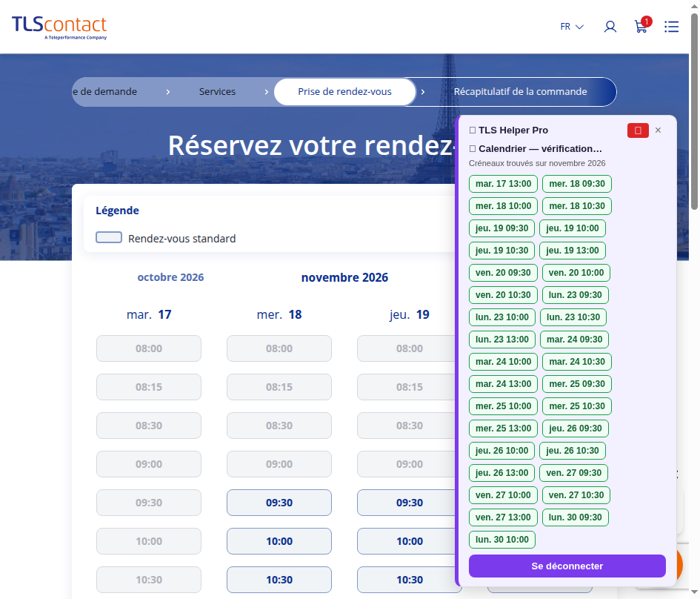Select helper slot ven. 27 13:00

[x=503, y=517]
